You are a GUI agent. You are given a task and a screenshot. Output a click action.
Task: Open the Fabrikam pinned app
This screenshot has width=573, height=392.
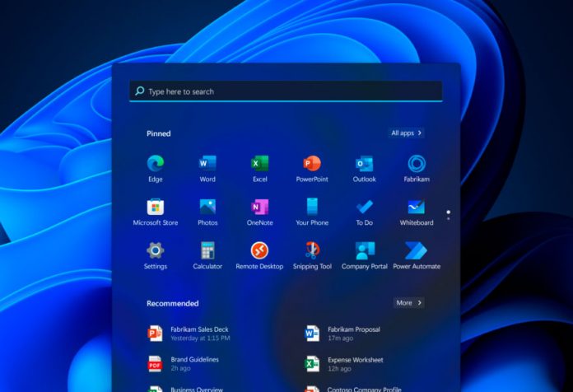coord(417,164)
